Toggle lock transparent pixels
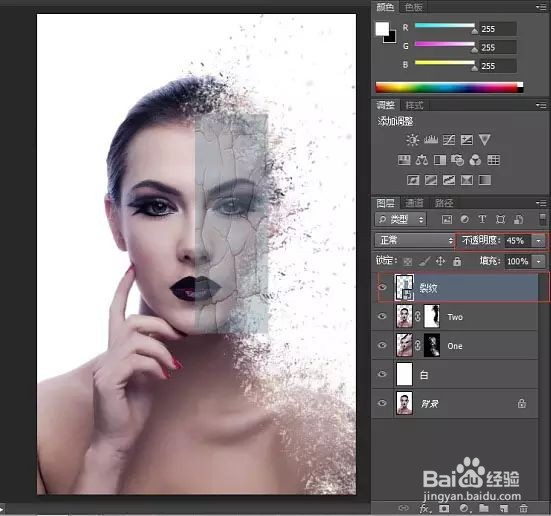This screenshot has width=551, height=516. tap(408, 261)
